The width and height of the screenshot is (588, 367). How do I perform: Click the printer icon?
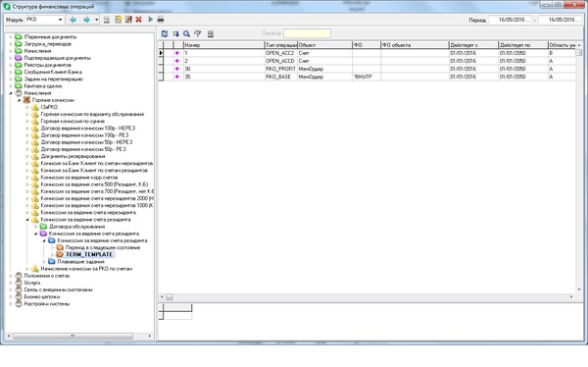coord(161,20)
